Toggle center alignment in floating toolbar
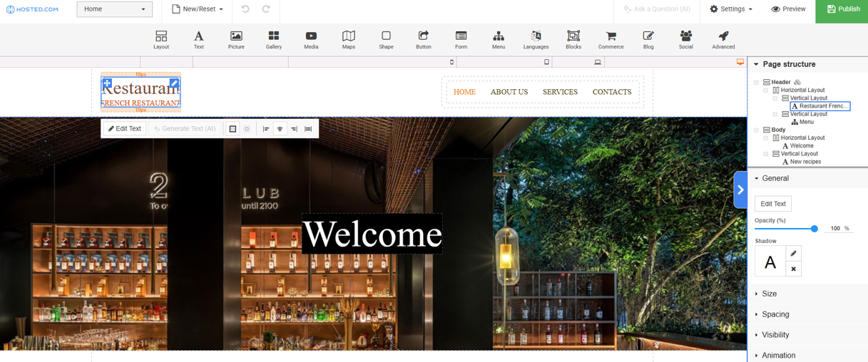 click(280, 129)
